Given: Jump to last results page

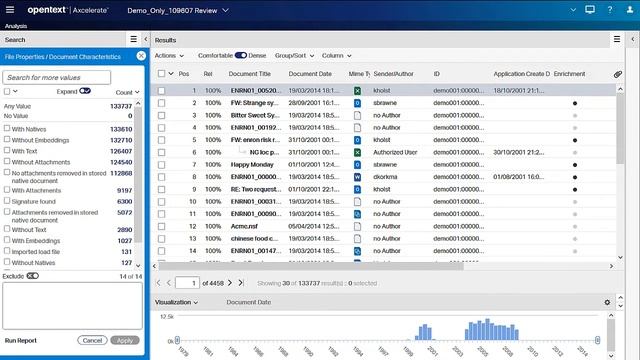Looking at the screenshot, I should [241, 282].
